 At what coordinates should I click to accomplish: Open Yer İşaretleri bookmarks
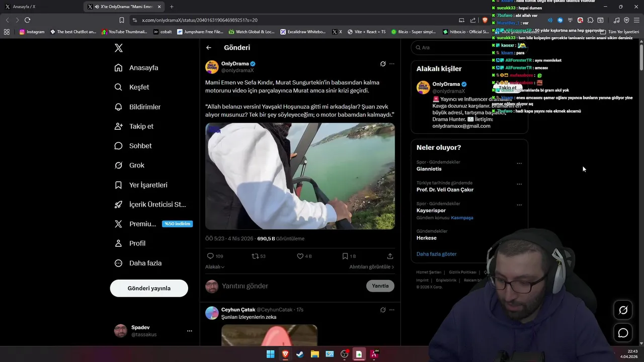pyautogui.click(x=141, y=185)
